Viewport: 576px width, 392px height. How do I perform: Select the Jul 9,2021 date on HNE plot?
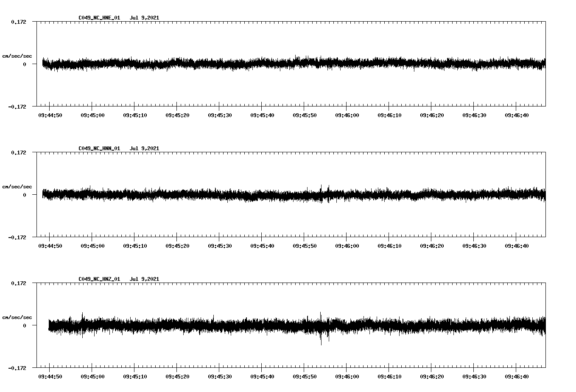click(x=145, y=18)
